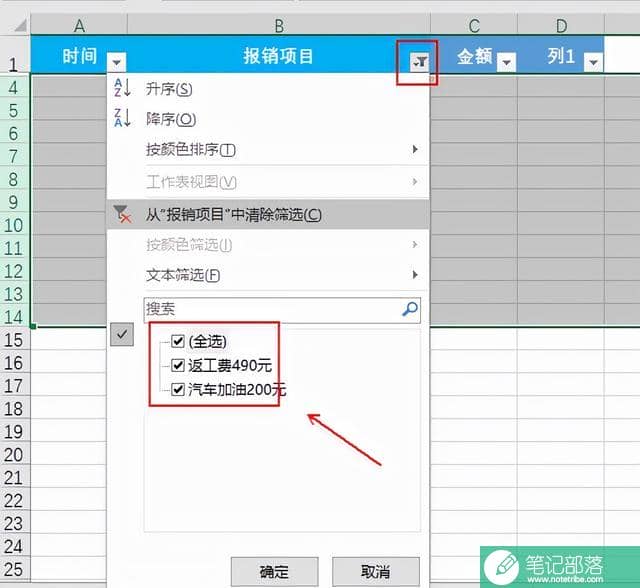This screenshot has width=640, height=588.
Task: Click the select-all corner triangle of the sheet
Action: (x=20, y=26)
